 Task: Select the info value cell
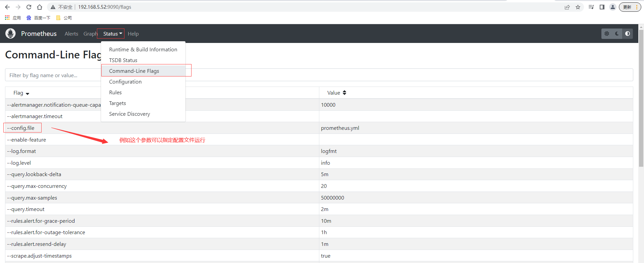tap(476, 163)
